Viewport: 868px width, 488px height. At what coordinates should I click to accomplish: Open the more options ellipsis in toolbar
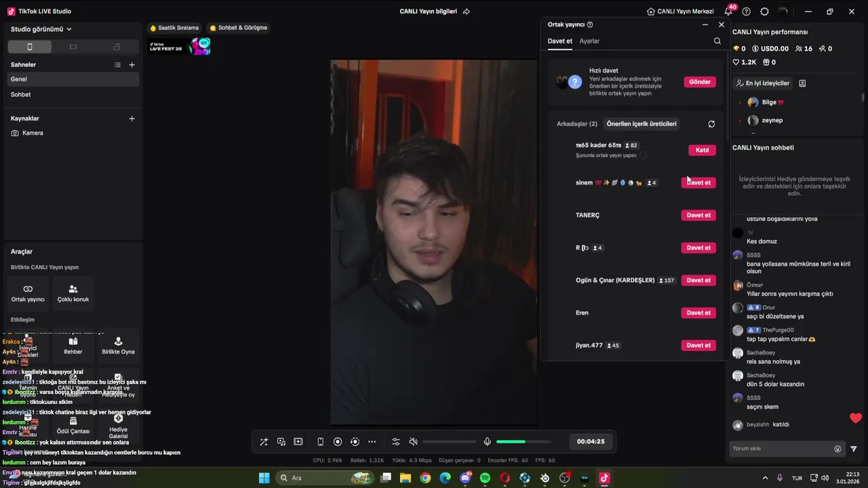tap(372, 442)
